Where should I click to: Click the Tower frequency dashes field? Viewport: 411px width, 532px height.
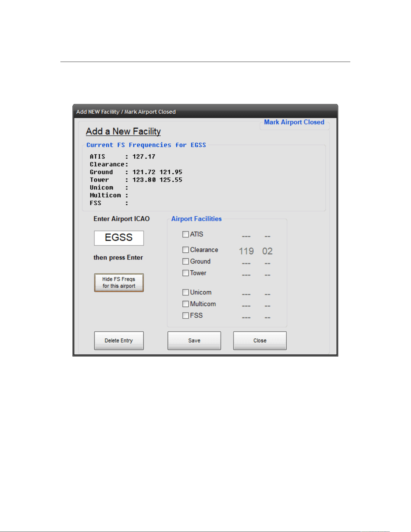coord(246,275)
